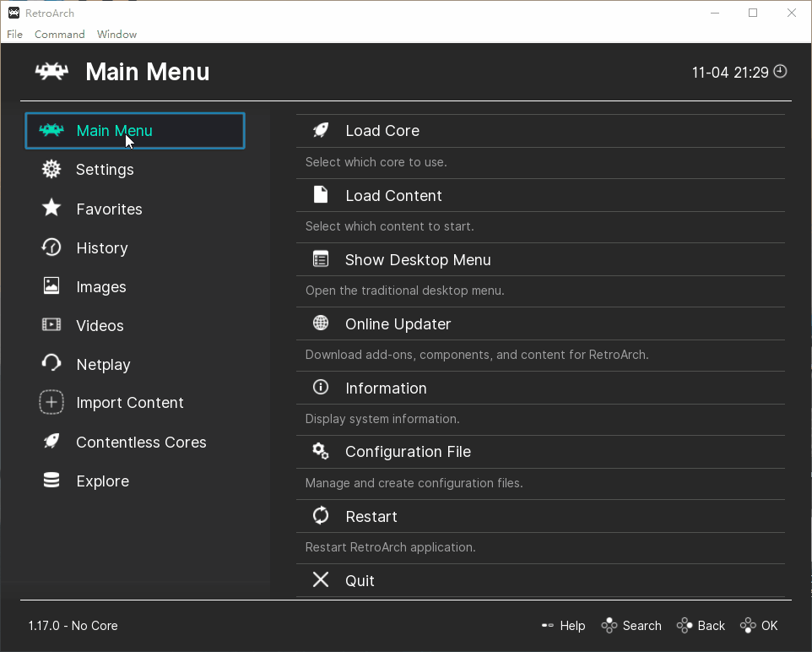Click 'Manage and create configuration files.' description

[414, 483]
